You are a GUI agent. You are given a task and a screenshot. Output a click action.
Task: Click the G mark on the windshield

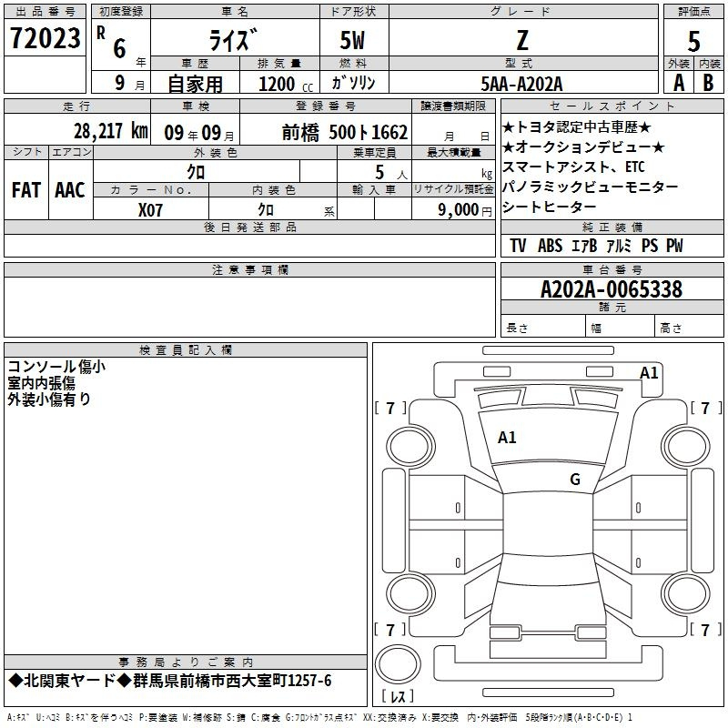click(x=575, y=479)
